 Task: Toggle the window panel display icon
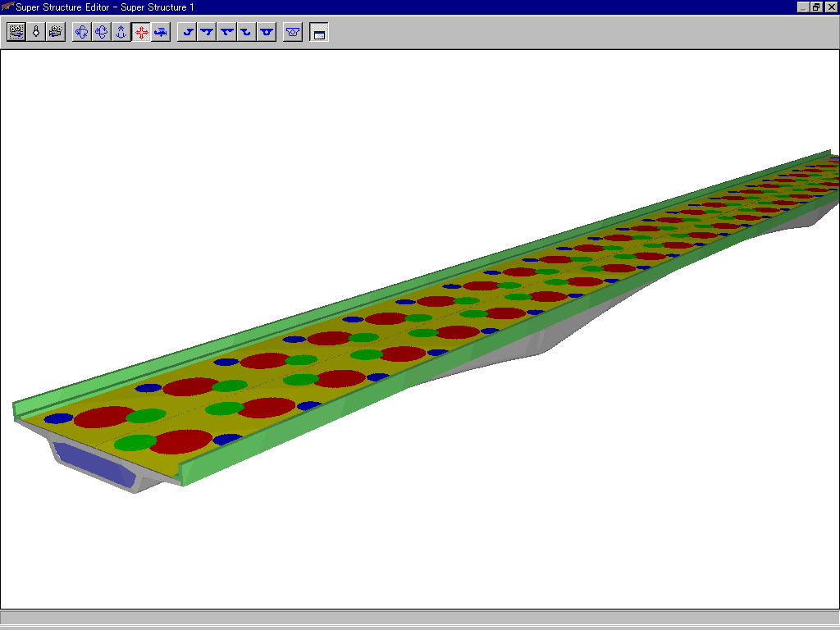coord(319,32)
